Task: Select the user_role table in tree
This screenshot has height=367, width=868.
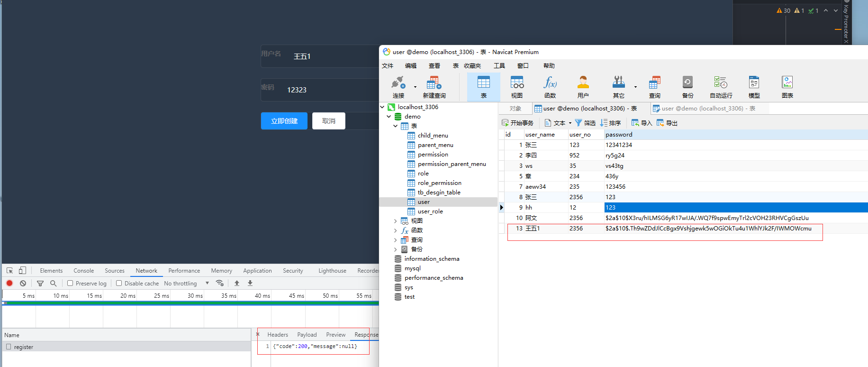Action: click(430, 211)
